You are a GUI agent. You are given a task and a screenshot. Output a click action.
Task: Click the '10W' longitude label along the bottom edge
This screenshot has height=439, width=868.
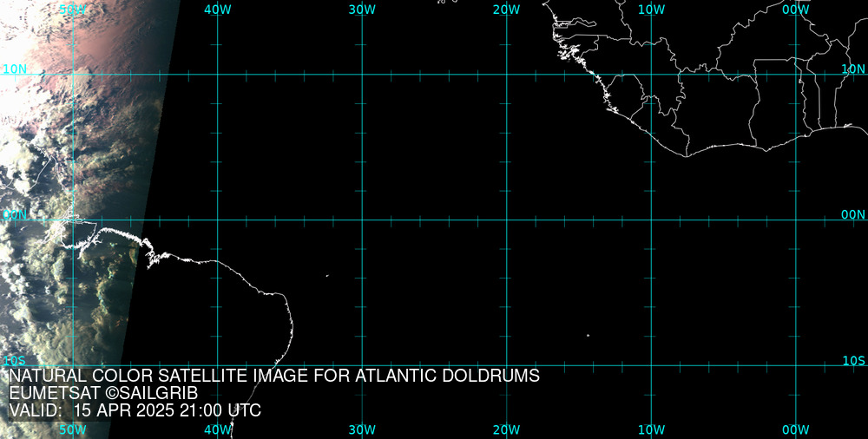pos(652,429)
